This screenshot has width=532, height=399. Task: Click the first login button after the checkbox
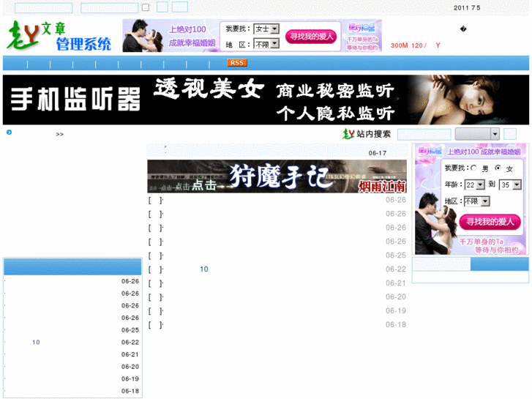(x=162, y=7)
